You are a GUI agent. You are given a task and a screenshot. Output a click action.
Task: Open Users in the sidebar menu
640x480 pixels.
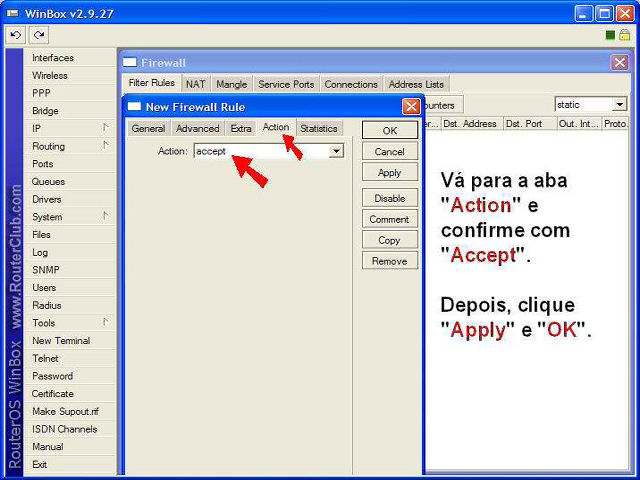(x=70, y=287)
